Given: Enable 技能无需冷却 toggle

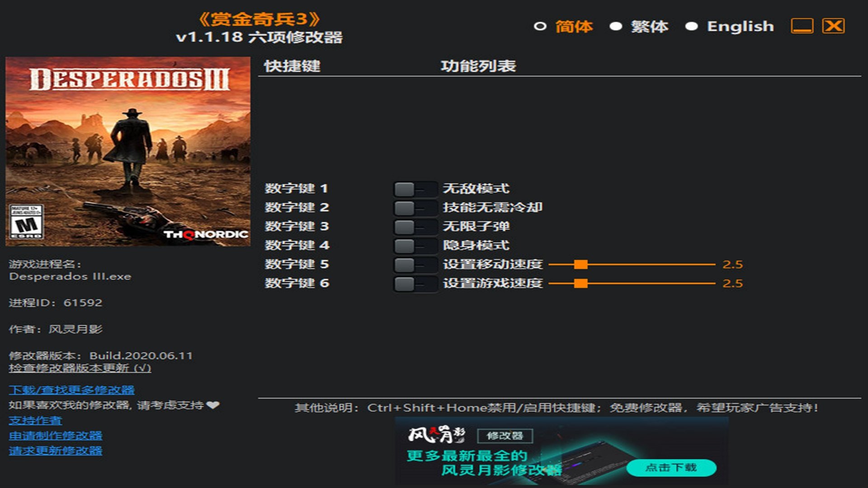Looking at the screenshot, I should click(x=415, y=208).
